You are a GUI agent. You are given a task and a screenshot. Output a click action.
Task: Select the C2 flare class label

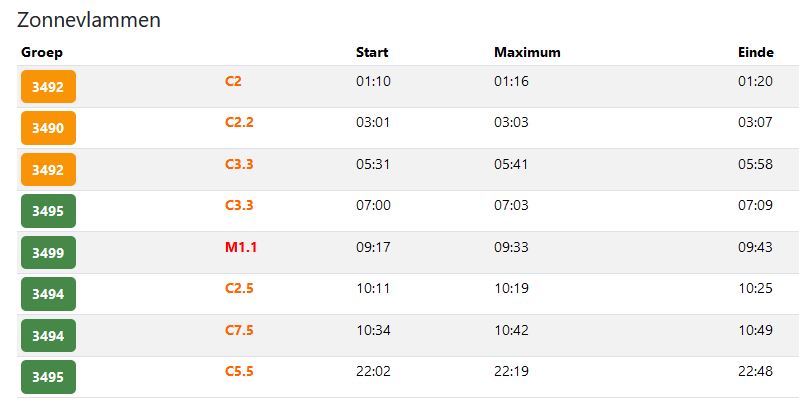click(233, 81)
